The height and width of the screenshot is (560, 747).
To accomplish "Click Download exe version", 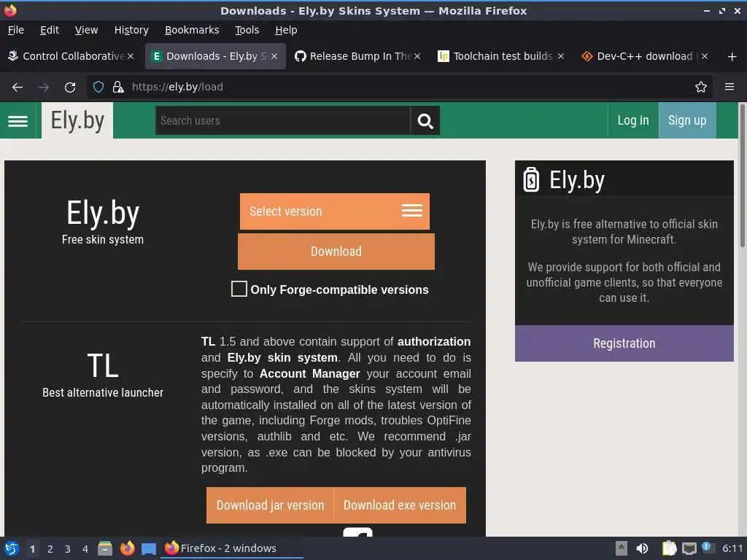I will 400,505.
